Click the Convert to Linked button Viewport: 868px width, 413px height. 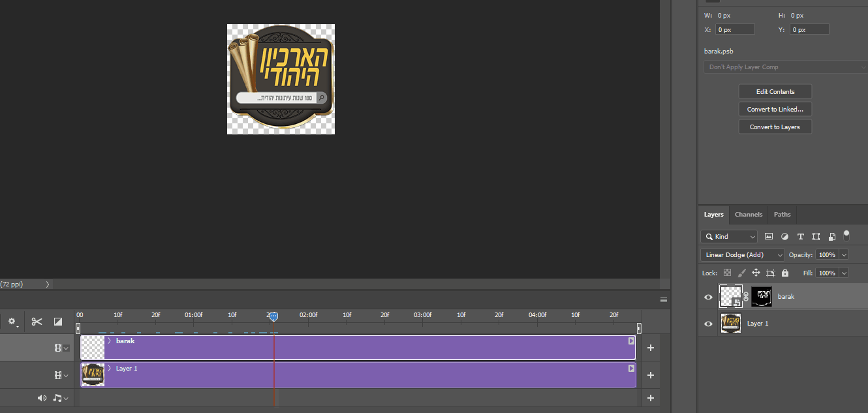(x=775, y=109)
